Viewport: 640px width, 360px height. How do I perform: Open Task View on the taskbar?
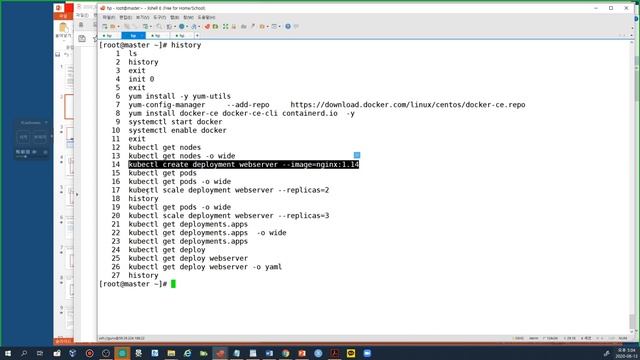40,353
